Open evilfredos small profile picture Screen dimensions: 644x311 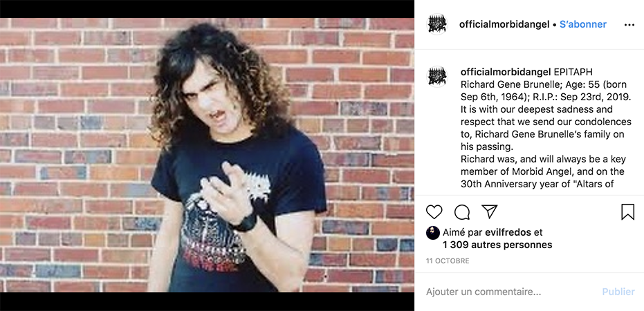click(433, 233)
